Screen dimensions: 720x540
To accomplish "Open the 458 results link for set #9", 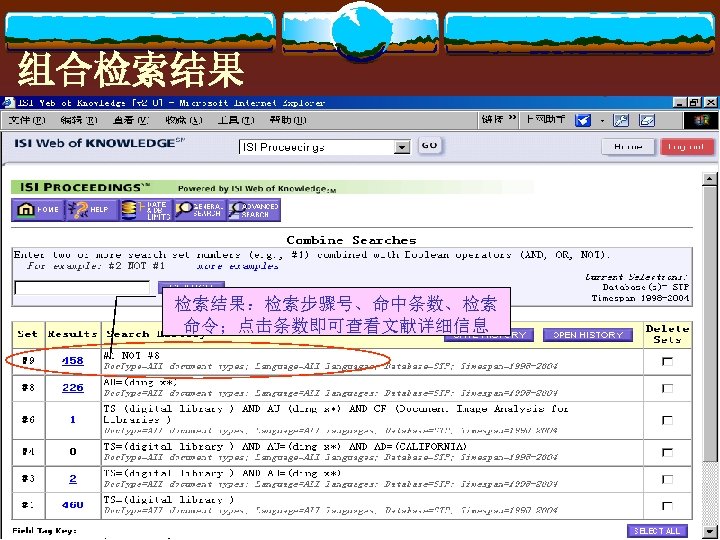I will point(73,361).
